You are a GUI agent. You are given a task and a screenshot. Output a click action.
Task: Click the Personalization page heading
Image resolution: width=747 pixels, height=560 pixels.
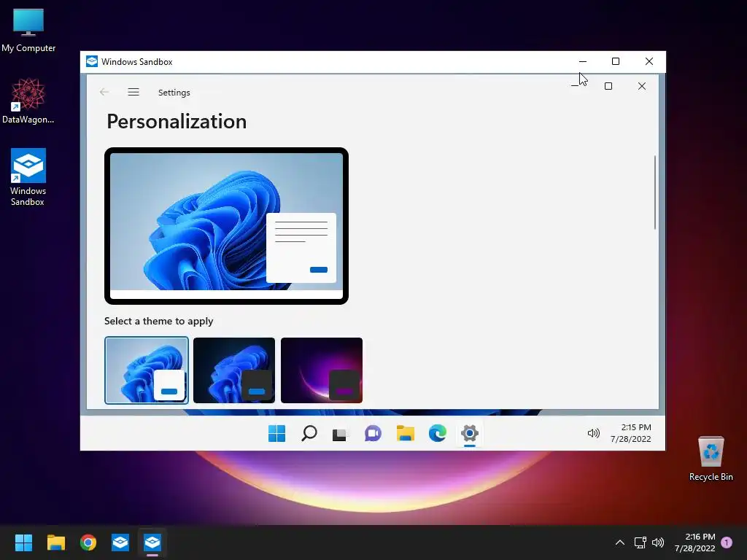point(177,122)
